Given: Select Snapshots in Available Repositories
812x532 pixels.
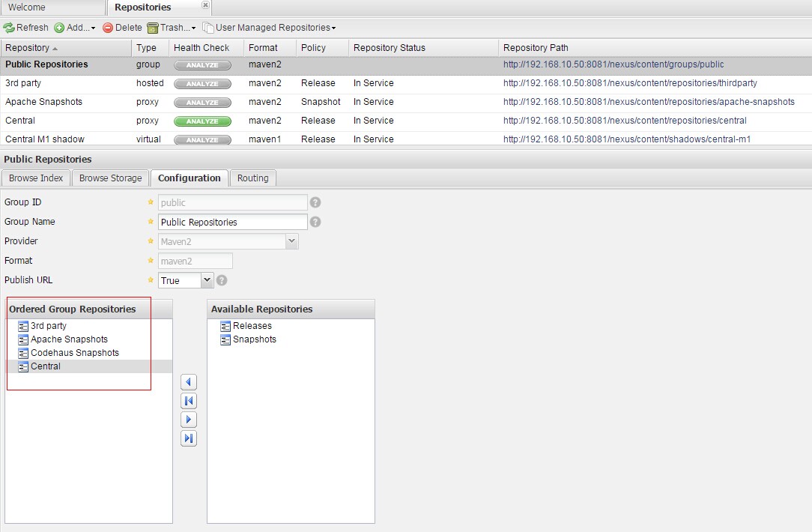Looking at the screenshot, I should (x=291, y=339).
